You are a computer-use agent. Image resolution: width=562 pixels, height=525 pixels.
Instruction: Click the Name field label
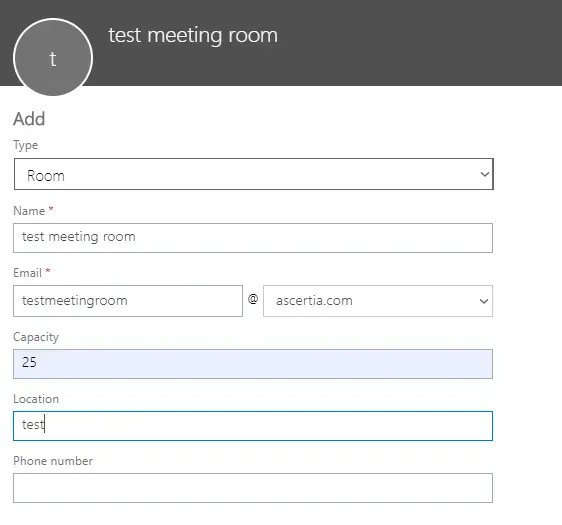click(x=29, y=211)
